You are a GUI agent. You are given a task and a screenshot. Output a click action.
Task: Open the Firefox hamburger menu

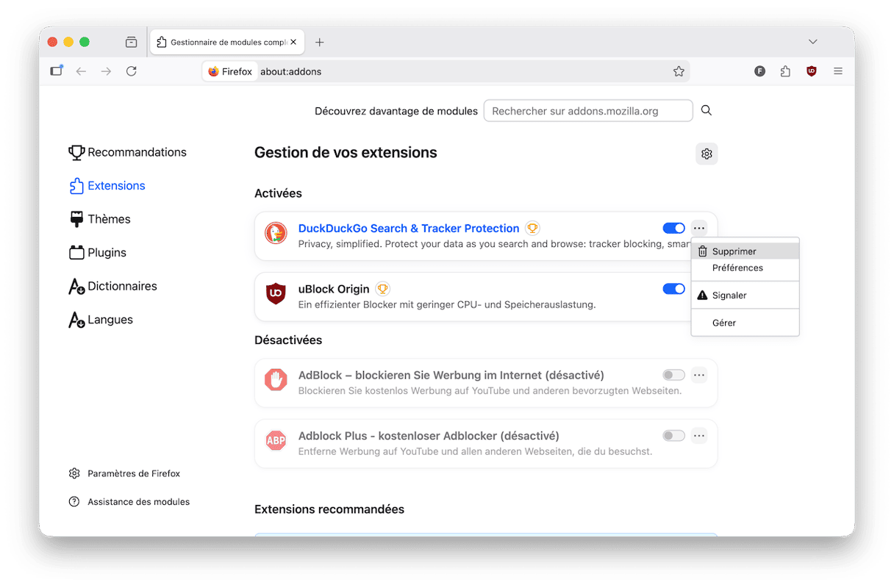point(838,71)
